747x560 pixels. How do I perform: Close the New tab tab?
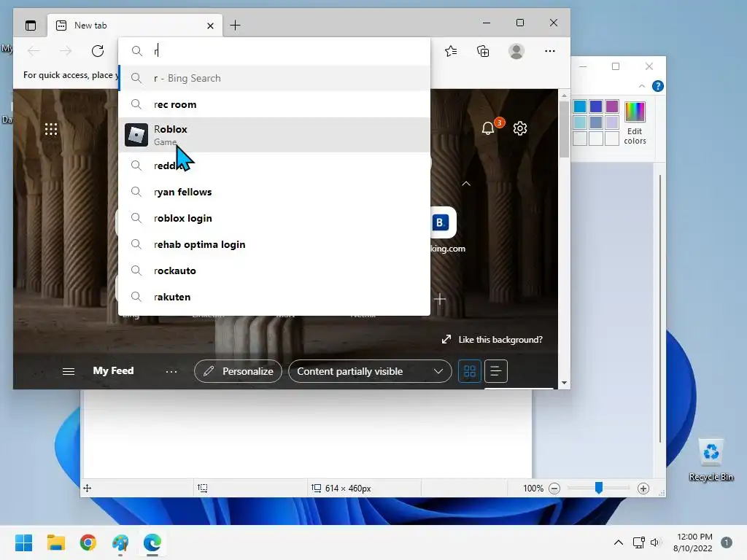[x=210, y=26]
